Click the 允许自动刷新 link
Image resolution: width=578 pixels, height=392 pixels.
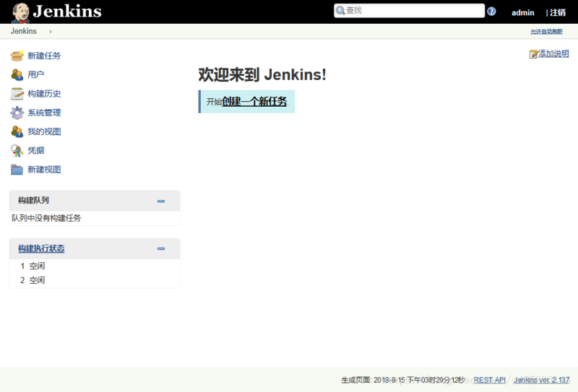[547, 32]
